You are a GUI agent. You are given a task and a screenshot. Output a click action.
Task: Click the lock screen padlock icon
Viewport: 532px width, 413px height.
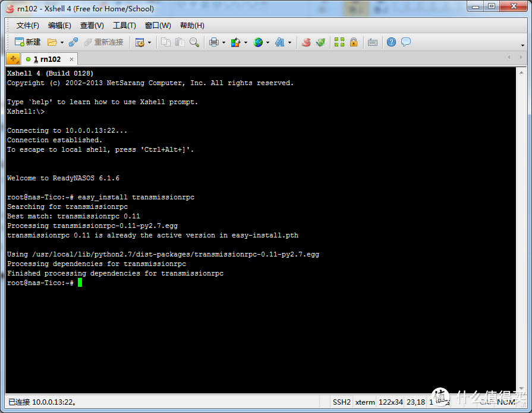[x=354, y=42]
